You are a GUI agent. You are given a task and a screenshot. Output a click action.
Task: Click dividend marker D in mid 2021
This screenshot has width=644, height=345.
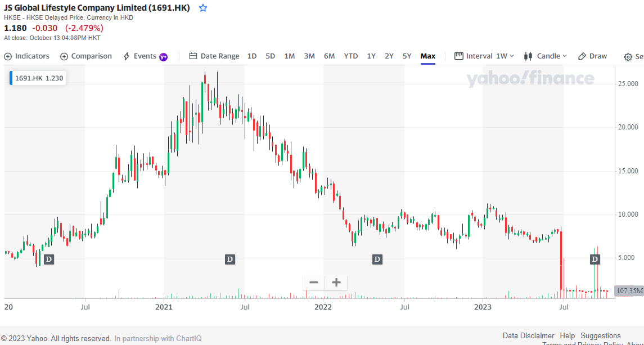230,259
